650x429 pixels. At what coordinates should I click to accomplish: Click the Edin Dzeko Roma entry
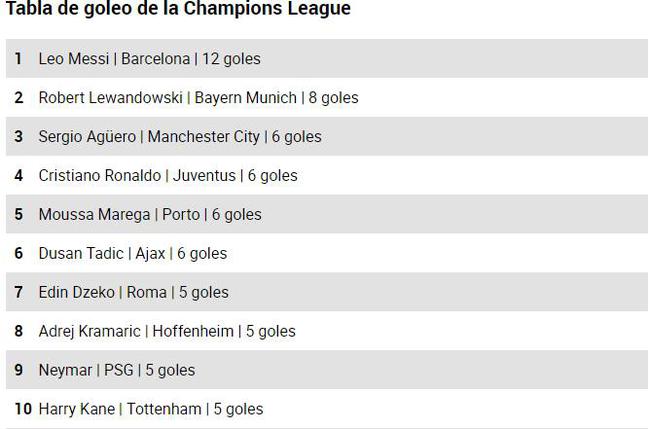click(x=327, y=292)
